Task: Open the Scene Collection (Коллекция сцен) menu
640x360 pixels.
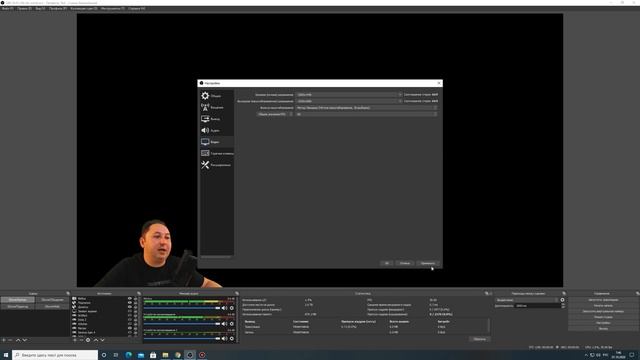Action: (x=84, y=8)
